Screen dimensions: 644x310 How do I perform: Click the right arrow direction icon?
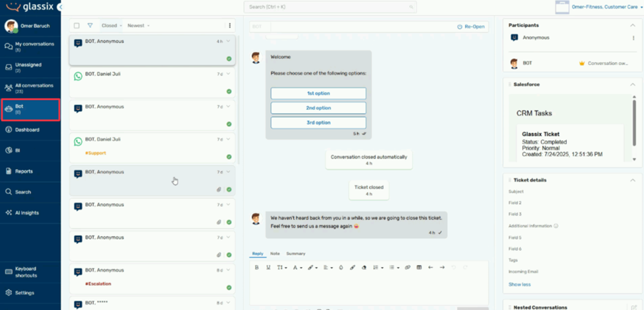pyautogui.click(x=442, y=267)
